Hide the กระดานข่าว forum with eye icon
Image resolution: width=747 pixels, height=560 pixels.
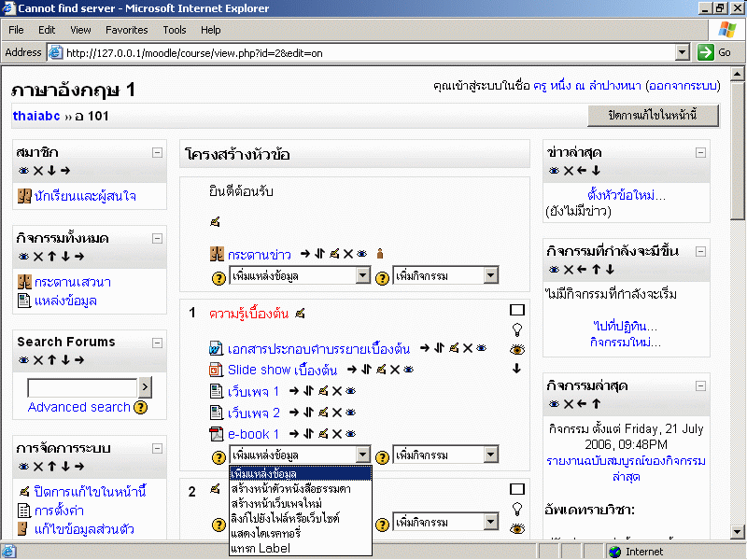tap(361, 254)
